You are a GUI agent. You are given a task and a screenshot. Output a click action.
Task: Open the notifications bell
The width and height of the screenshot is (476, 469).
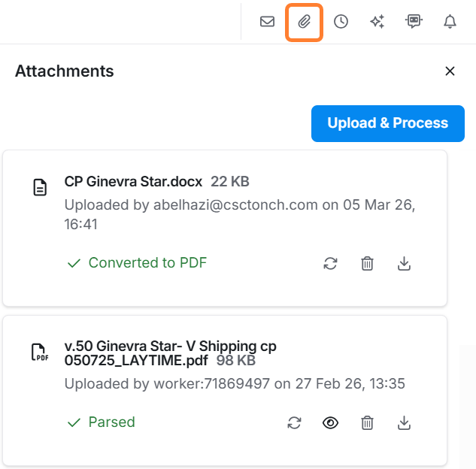(450, 22)
